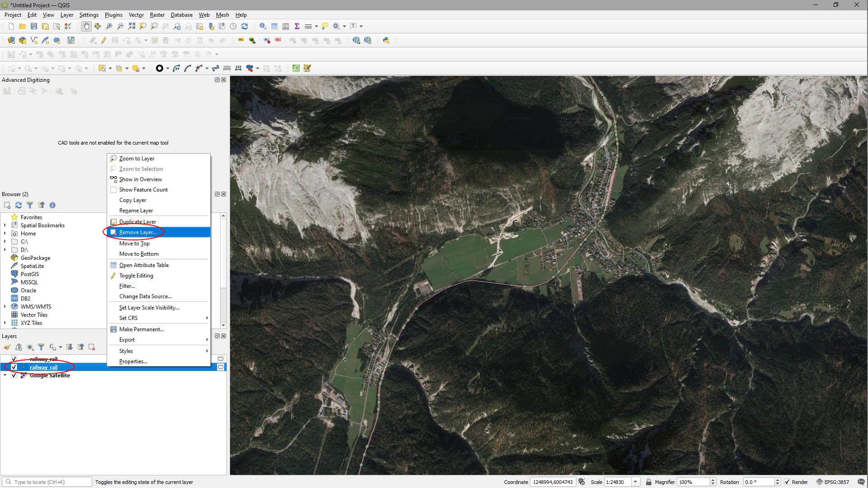This screenshot has width=868, height=488.
Task: Create a new project with the blank page icon
Action: click(11, 26)
